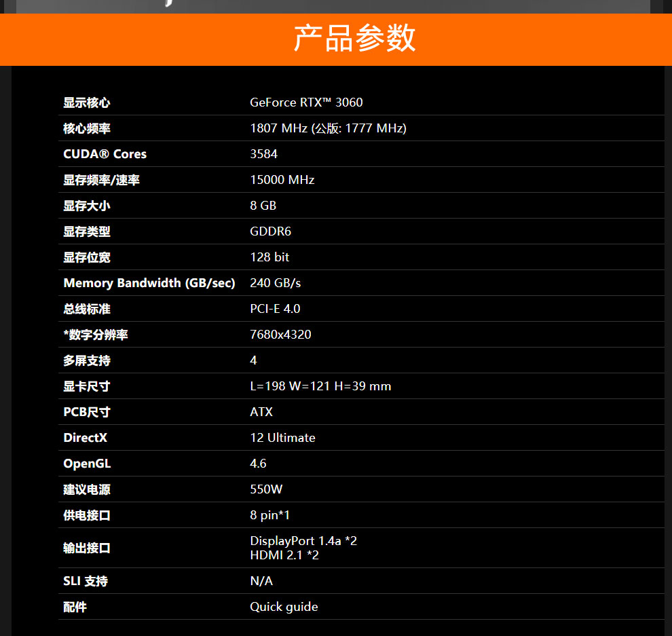Select the 显示核心 label
672x636 pixels.
click(87, 103)
